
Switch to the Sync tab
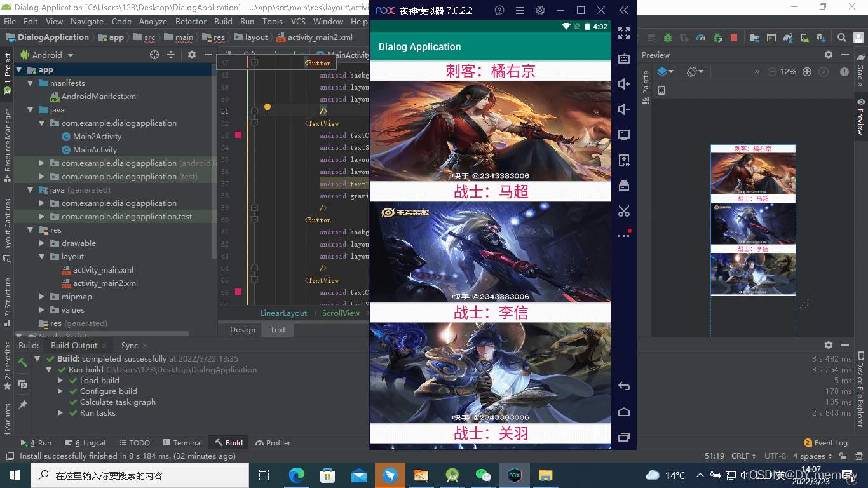pos(129,346)
